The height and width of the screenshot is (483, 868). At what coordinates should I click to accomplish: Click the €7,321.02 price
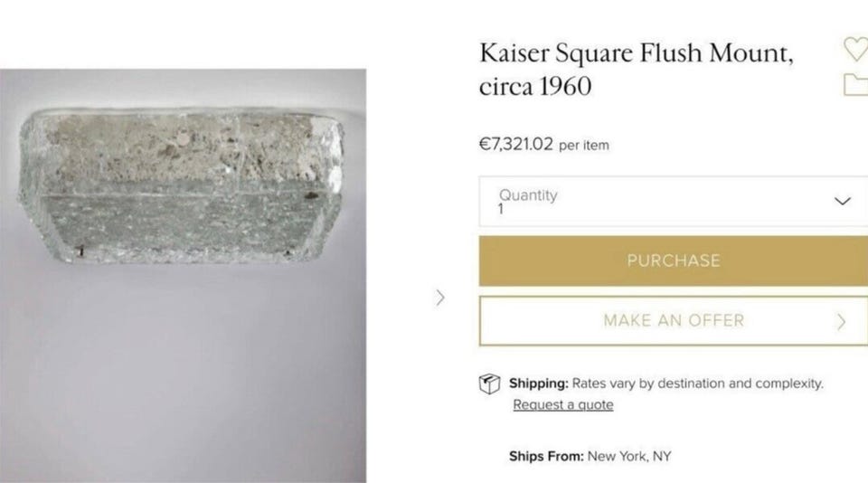[x=515, y=145]
